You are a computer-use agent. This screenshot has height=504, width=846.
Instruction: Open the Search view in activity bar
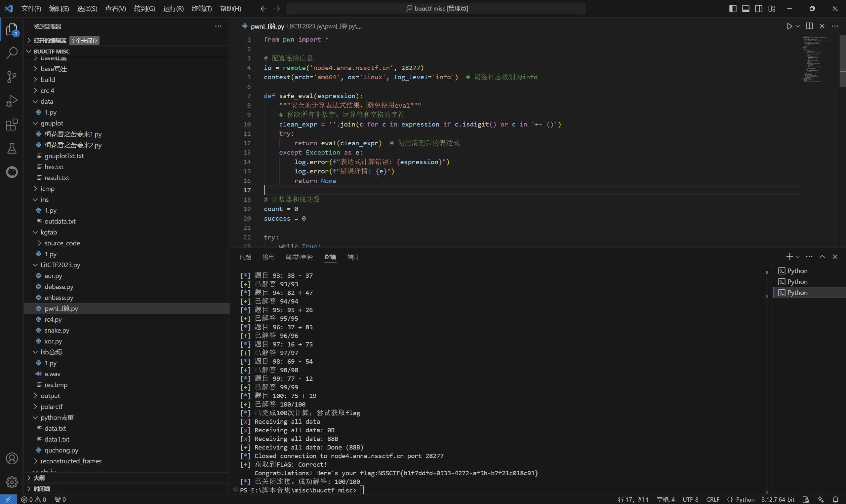pos(12,53)
